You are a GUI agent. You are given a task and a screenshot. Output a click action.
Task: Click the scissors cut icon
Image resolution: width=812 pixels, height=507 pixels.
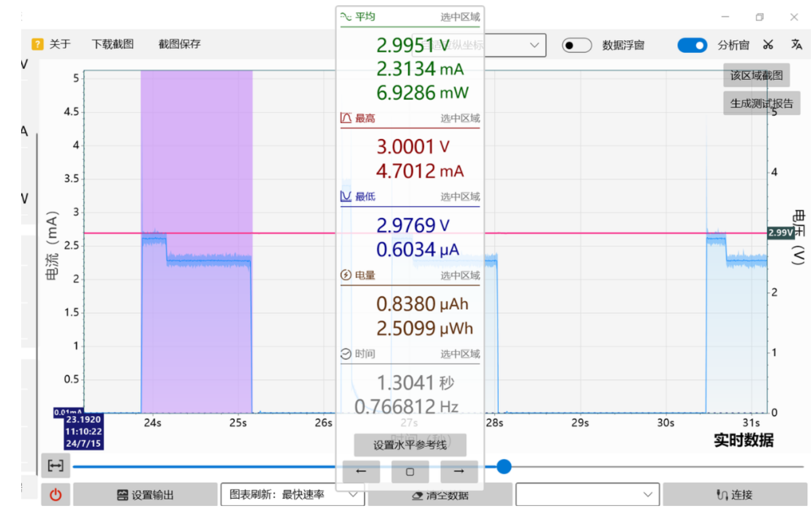click(x=768, y=44)
